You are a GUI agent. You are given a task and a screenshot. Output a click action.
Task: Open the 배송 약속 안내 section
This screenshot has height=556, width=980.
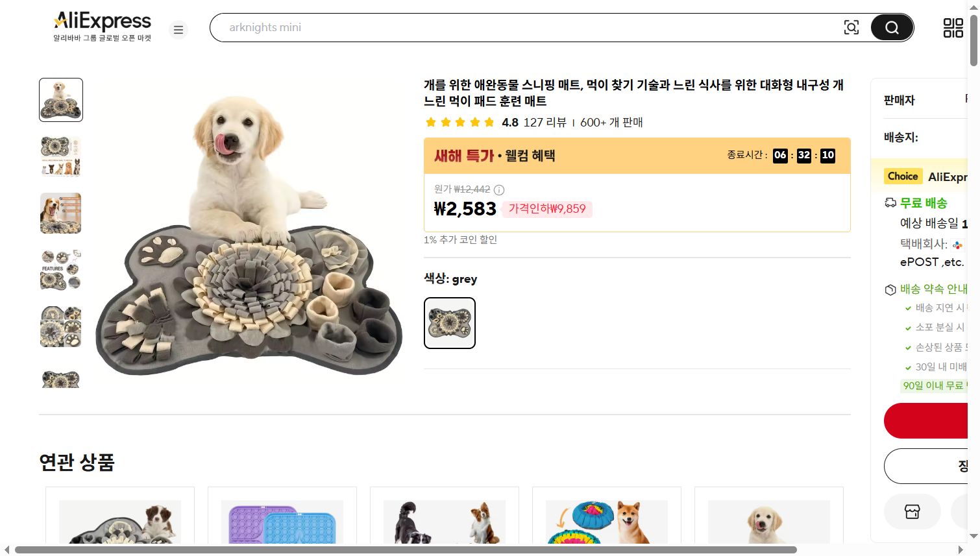pos(933,289)
